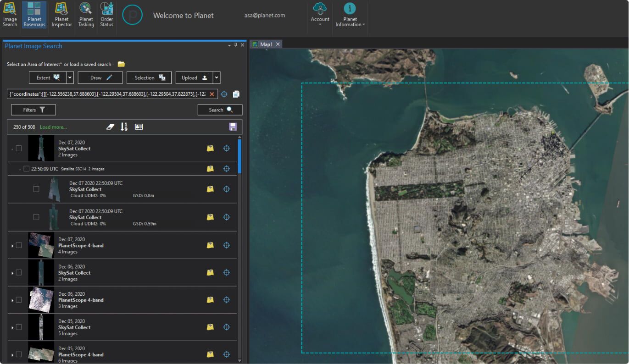Expand the Dec 06 PlanetScope 4-band group

click(x=12, y=300)
